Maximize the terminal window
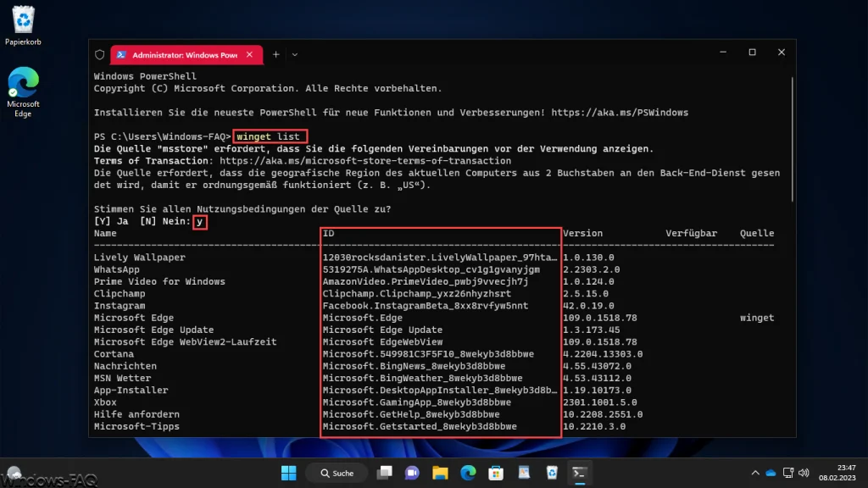 [x=753, y=52]
